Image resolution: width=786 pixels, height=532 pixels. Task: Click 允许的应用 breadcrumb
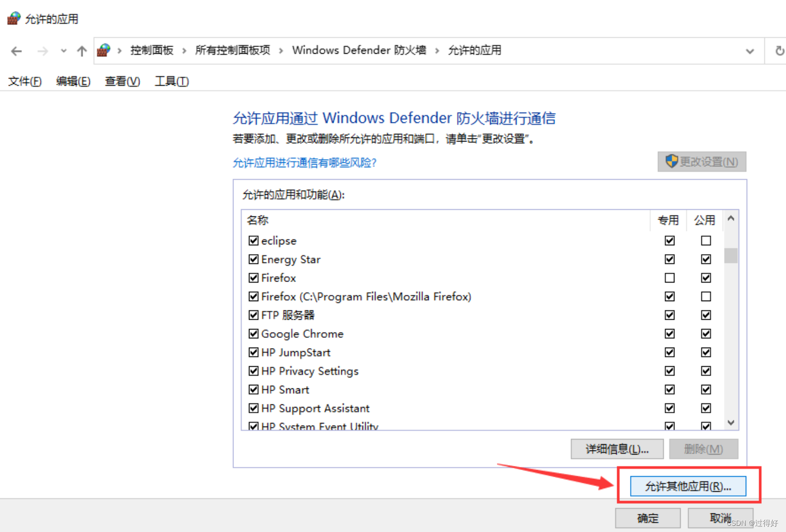[475, 50]
